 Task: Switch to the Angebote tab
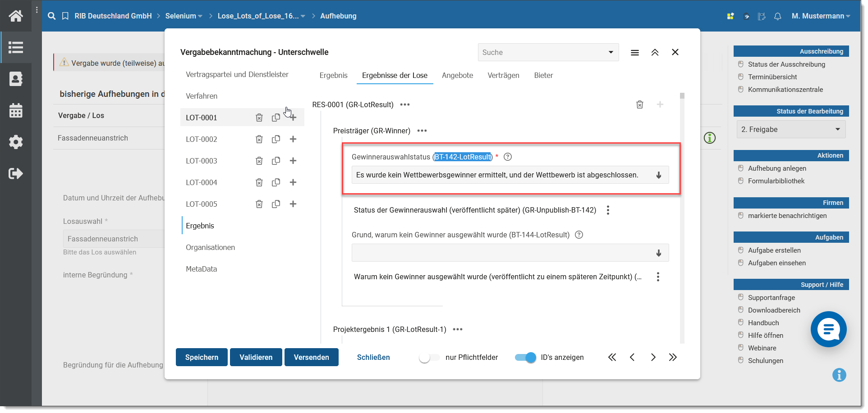pos(458,75)
